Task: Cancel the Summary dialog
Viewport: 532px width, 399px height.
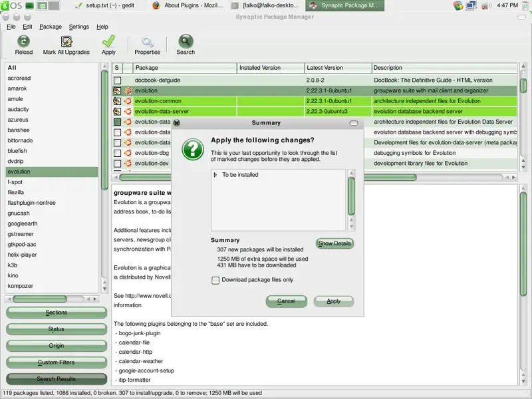Action: [x=287, y=301]
